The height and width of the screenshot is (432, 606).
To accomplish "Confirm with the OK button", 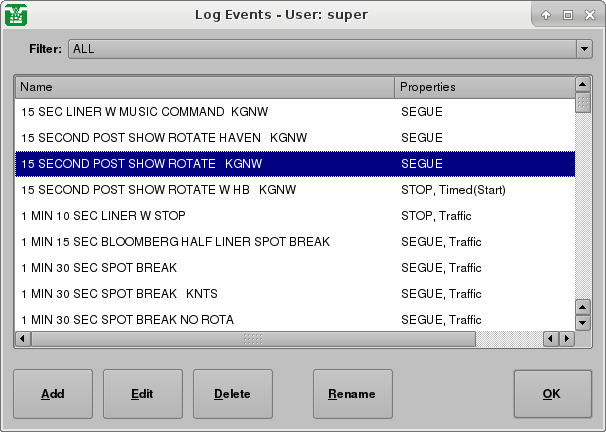I will (552, 394).
